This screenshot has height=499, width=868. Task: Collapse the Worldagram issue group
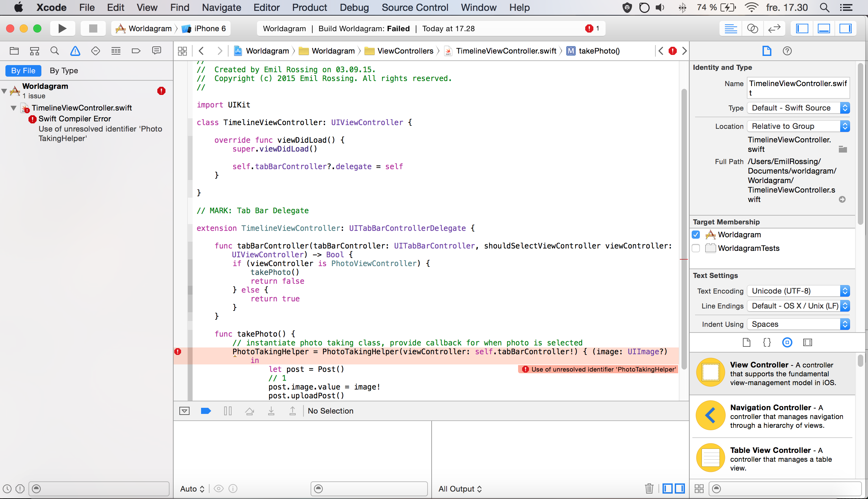(4, 91)
